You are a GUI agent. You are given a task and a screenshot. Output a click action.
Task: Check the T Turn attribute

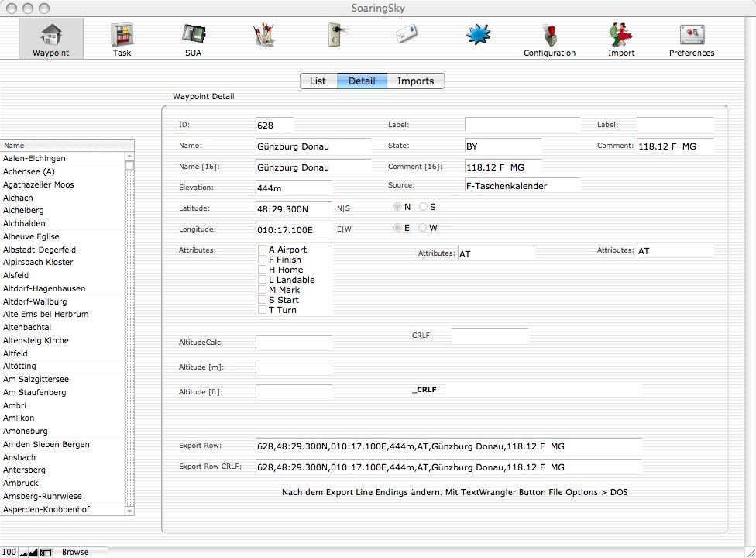263,310
